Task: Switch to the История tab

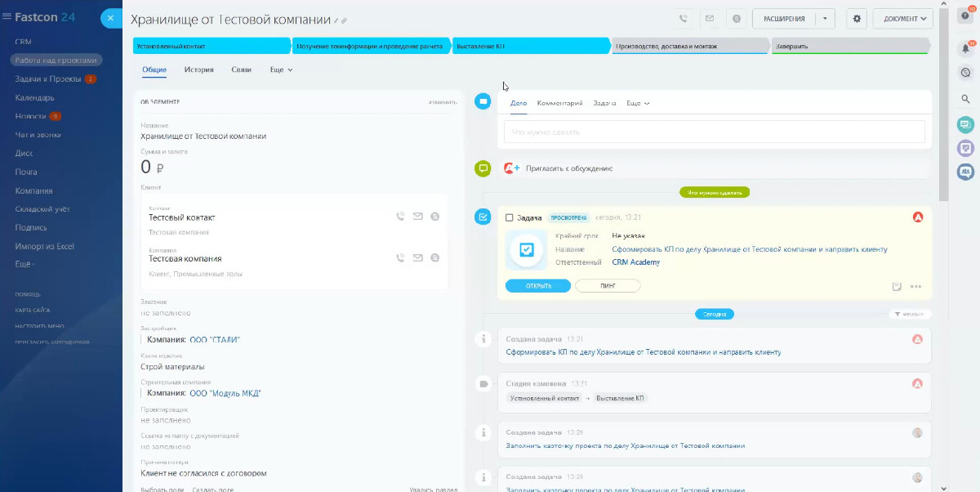Action: [x=198, y=70]
